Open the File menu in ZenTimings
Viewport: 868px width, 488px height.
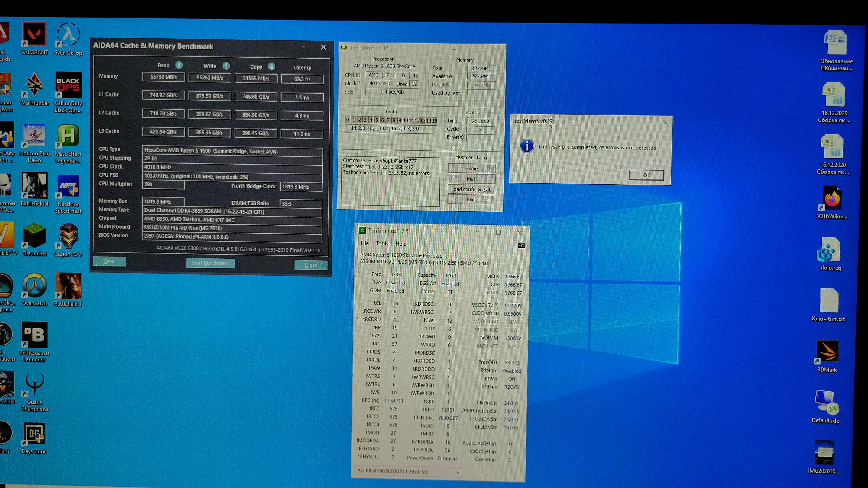pyautogui.click(x=365, y=243)
